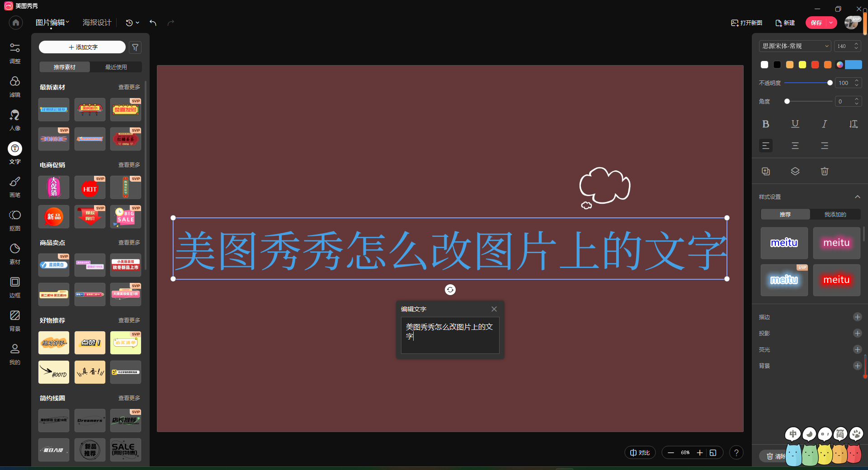Select the 我添加的 style tab
Image resolution: width=868 pixels, height=470 pixels.
(835, 214)
